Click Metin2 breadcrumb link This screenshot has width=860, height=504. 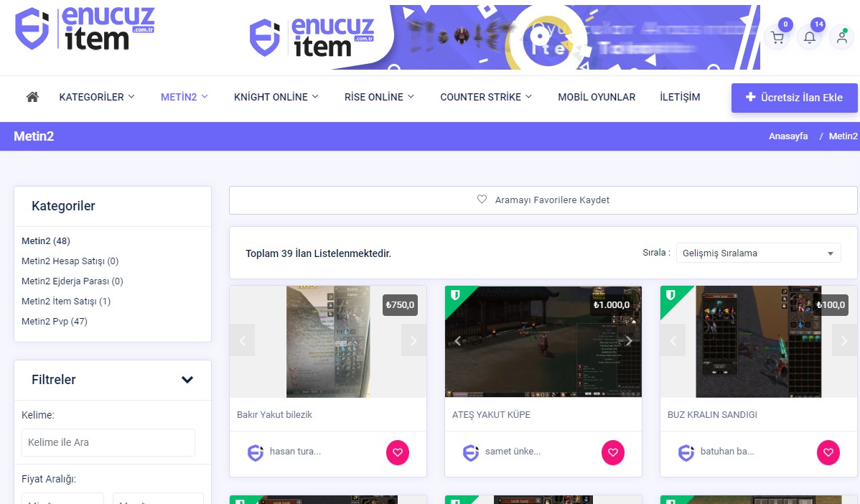pos(843,136)
